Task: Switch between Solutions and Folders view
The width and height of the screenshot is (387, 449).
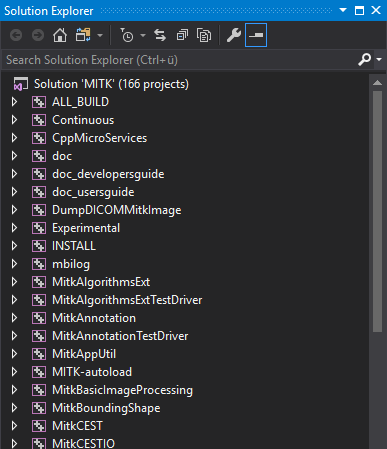Action: coord(83,35)
